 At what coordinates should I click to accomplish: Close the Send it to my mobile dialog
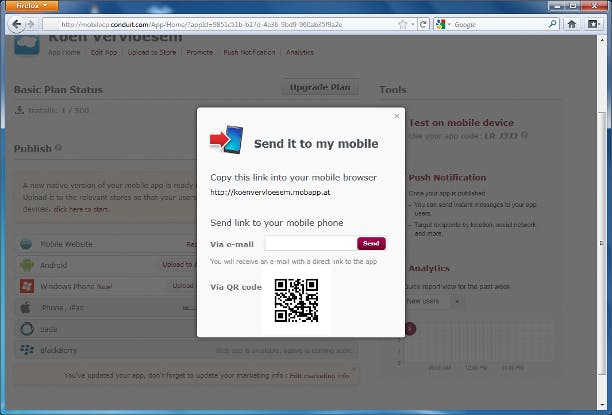[x=397, y=116]
